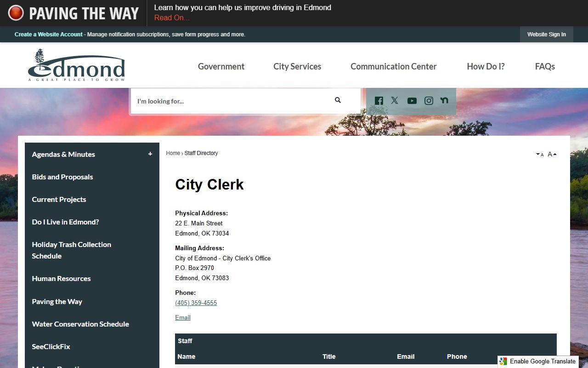Viewport: 588px width, 368px height.
Task: Click the Home breadcrumb link
Action: pos(173,153)
